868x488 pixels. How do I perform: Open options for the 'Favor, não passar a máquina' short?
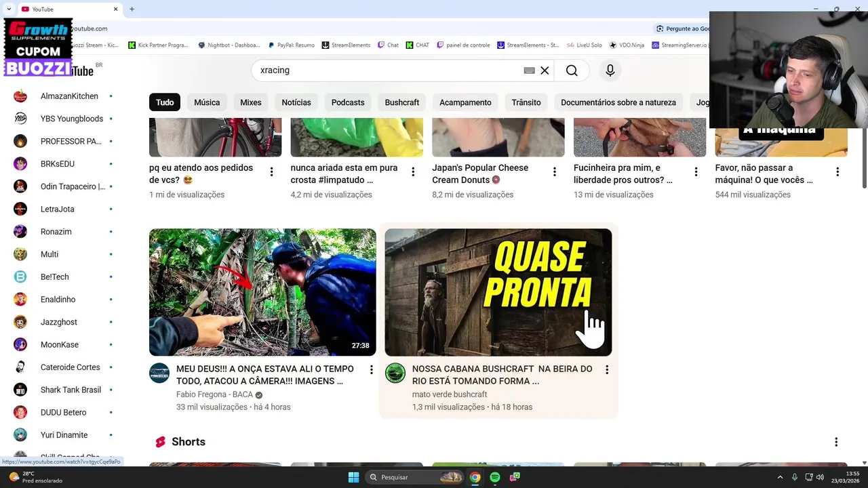coord(837,172)
